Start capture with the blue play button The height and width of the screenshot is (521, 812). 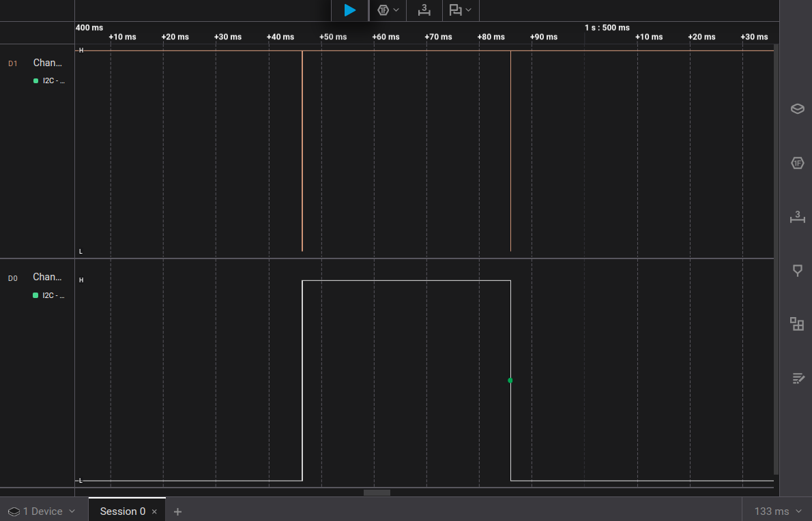point(350,10)
